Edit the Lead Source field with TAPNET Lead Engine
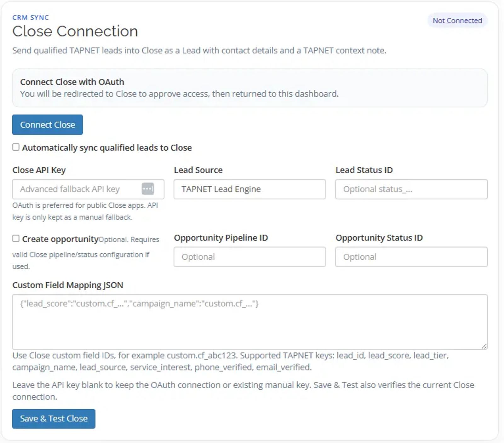The width and height of the screenshot is (504, 443). tap(250, 189)
